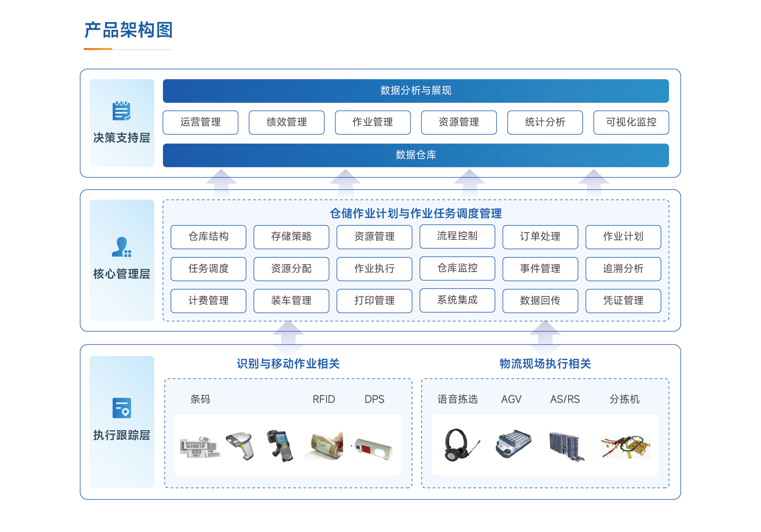Click the 执行跟踪层 tracking icon
This screenshot has height=532, width=761.
[121, 408]
